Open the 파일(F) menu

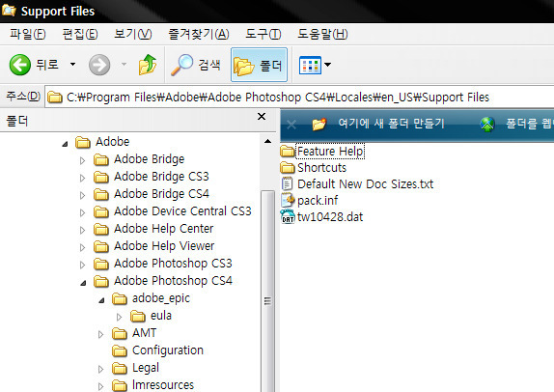click(x=28, y=35)
